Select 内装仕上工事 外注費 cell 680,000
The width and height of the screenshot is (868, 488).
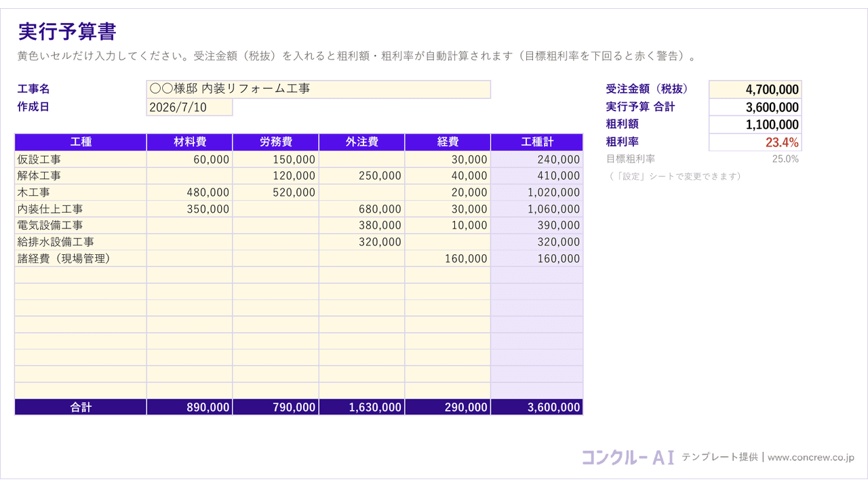tap(362, 209)
